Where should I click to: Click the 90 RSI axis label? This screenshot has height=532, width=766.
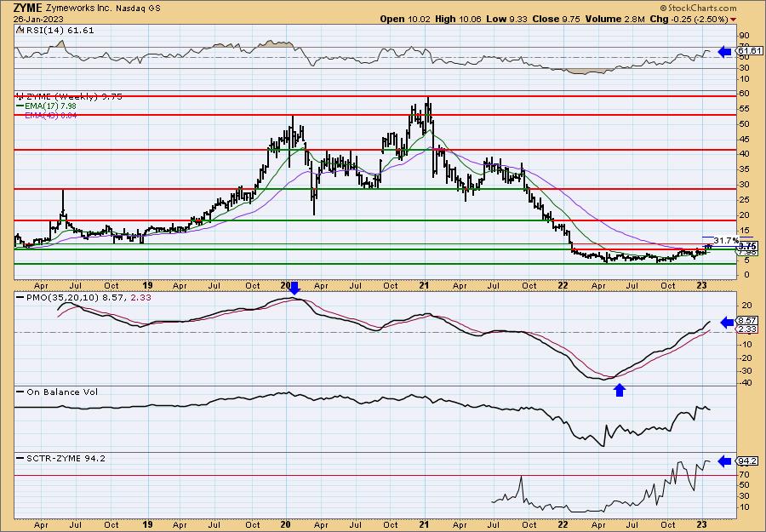[744, 36]
